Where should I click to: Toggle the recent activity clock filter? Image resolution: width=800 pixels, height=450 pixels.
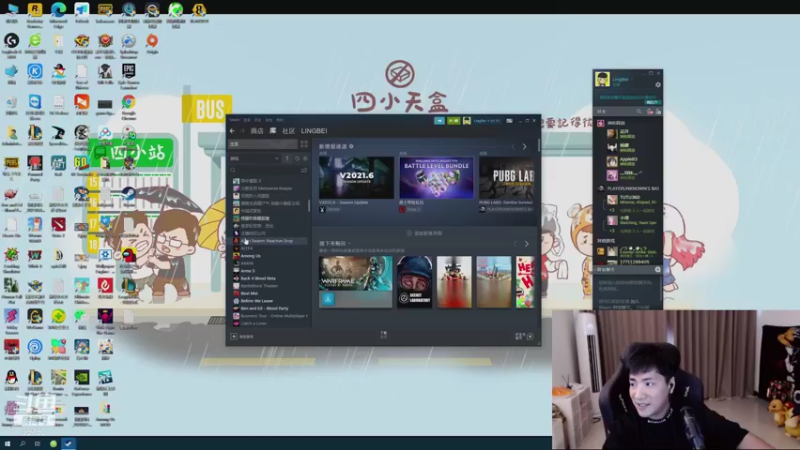(x=297, y=159)
